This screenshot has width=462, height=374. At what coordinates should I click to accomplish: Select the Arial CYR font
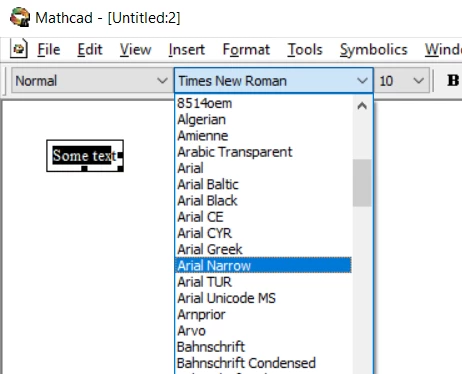tap(263, 233)
